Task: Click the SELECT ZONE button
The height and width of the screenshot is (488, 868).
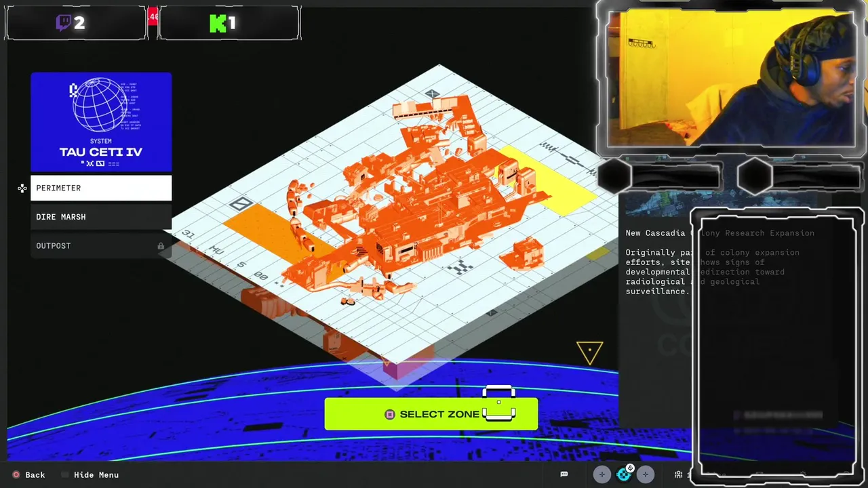Action: [x=431, y=414]
